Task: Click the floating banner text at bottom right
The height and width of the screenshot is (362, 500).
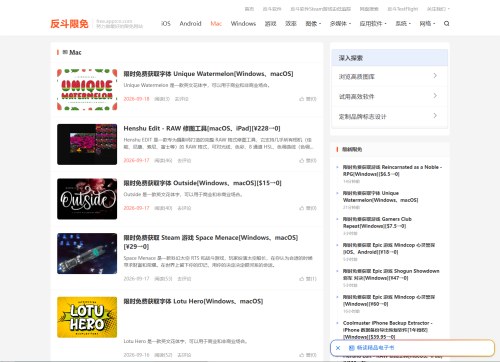Action: 376,348
